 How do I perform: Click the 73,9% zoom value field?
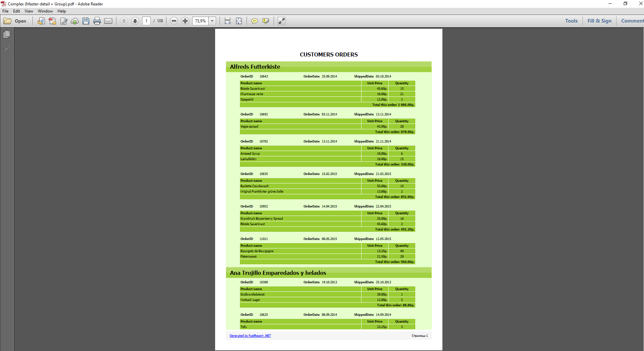(x=201, y=21)
